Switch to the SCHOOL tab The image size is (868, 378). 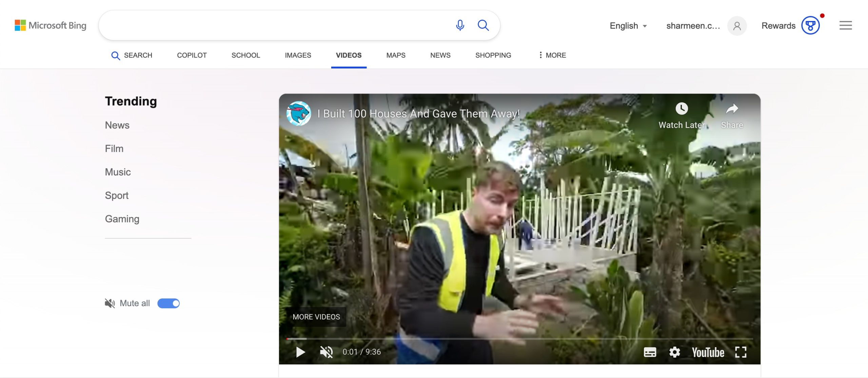click(245, 55)
